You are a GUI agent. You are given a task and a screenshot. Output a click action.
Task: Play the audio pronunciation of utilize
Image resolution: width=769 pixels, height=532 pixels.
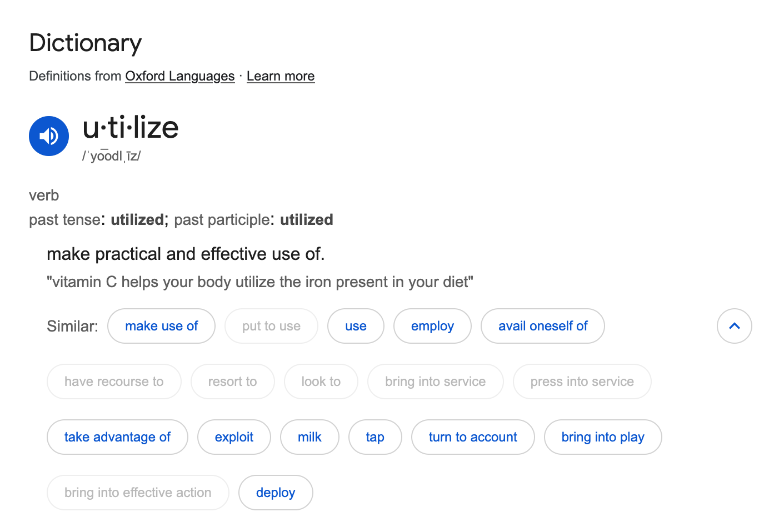49,136
